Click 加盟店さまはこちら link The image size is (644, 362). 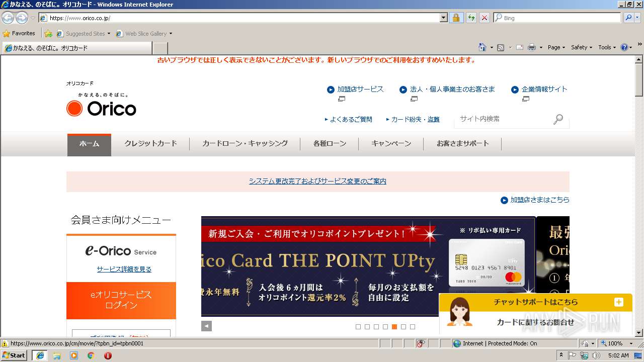tap(540, 200)
